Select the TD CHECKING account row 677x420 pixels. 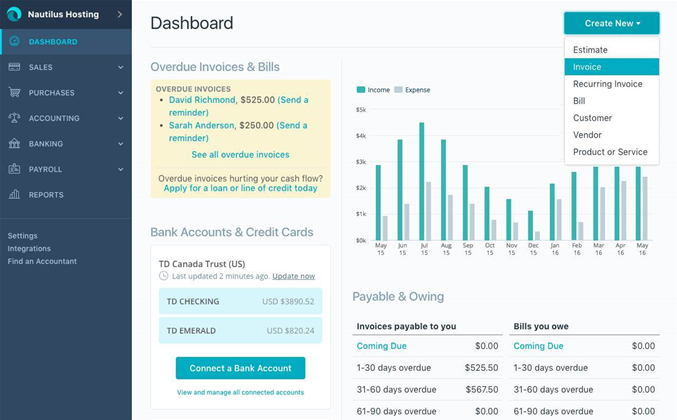coord(240,301)
